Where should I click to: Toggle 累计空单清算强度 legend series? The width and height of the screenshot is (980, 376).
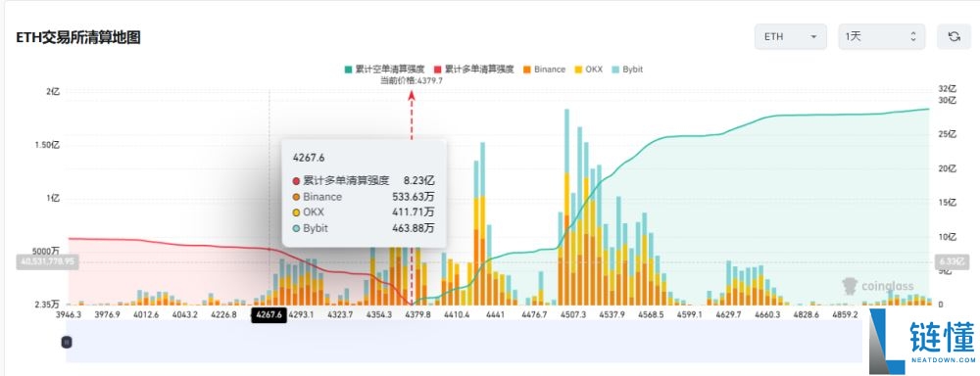click(x=384, y=70)
